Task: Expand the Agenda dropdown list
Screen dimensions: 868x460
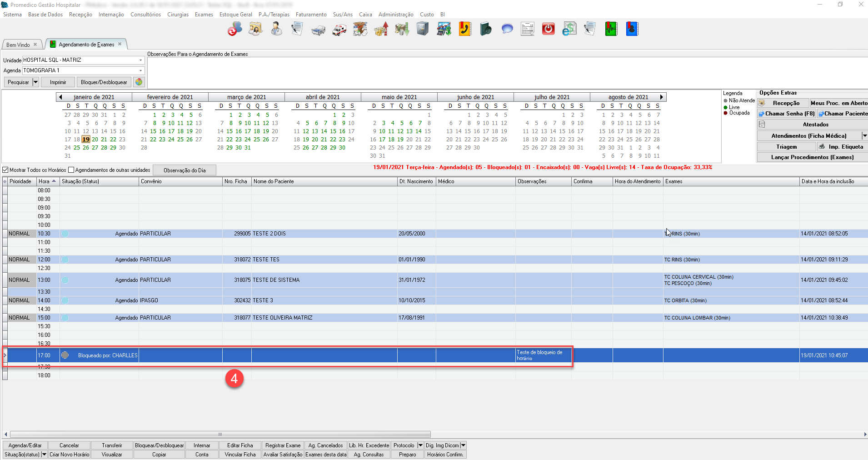Action: (140, 70)
